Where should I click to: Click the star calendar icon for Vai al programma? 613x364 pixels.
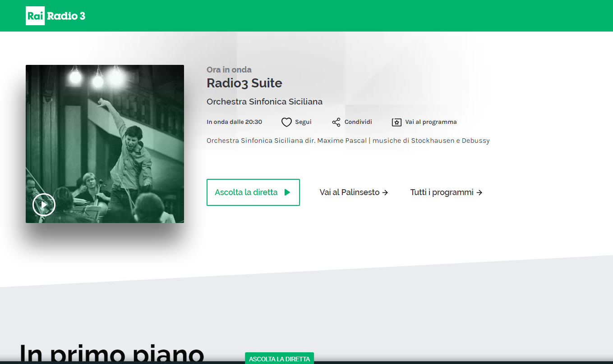tap(396, 122)
